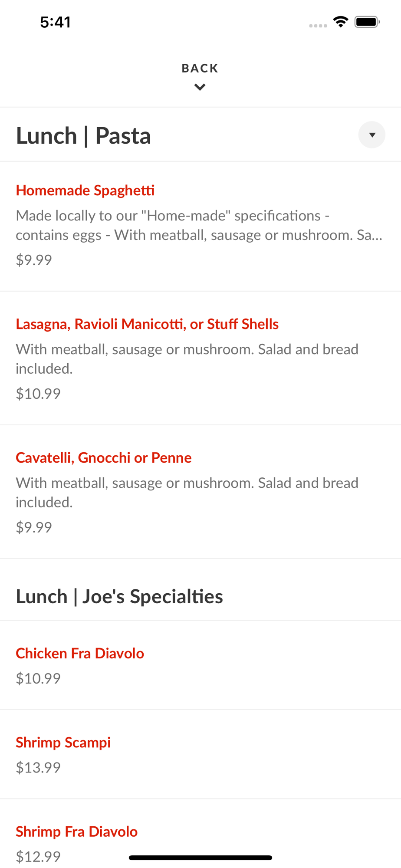The width and height of the screenshot is (401, 868).
Task: Select Homemade Spaghetti menu item
Action: [85, 191]
